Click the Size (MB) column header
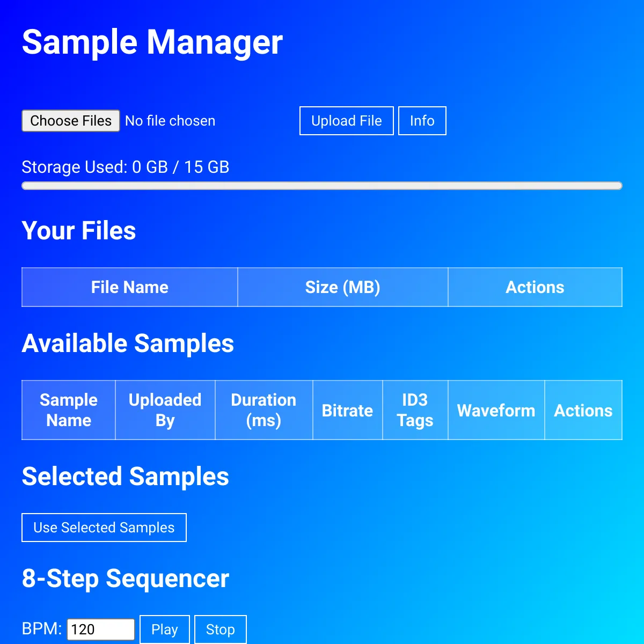Image resolution: width=644 pixels, height=644 pixels. tap(342, 287)
